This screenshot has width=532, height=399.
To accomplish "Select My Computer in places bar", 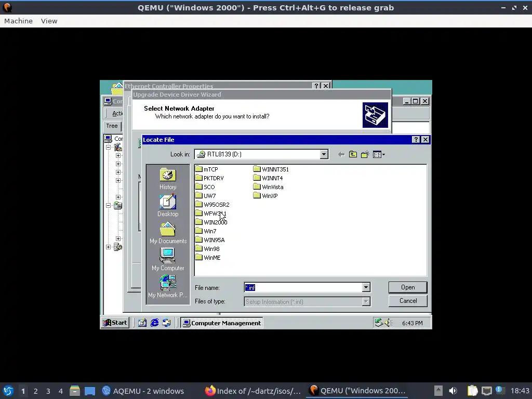I will click(168, 260).
